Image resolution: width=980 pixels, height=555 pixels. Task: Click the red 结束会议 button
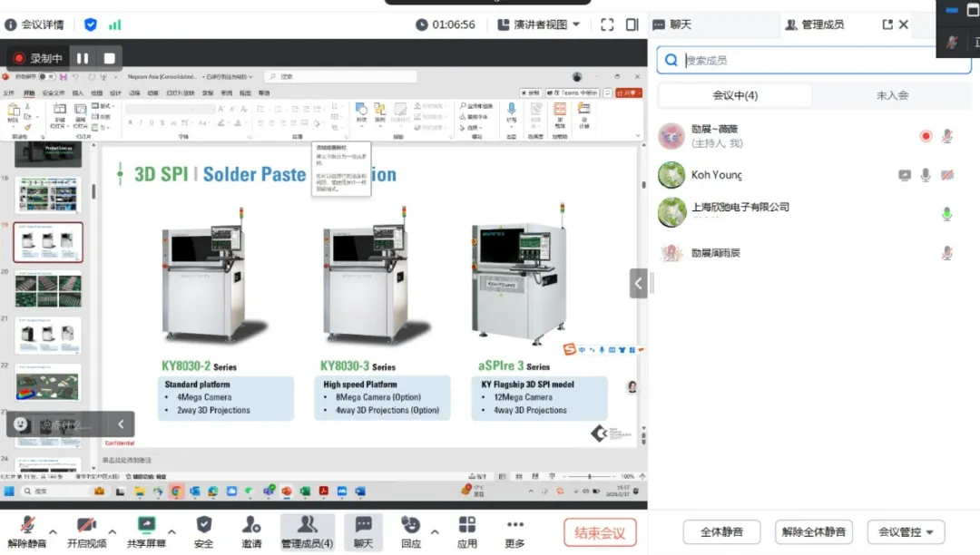[600, 532]
